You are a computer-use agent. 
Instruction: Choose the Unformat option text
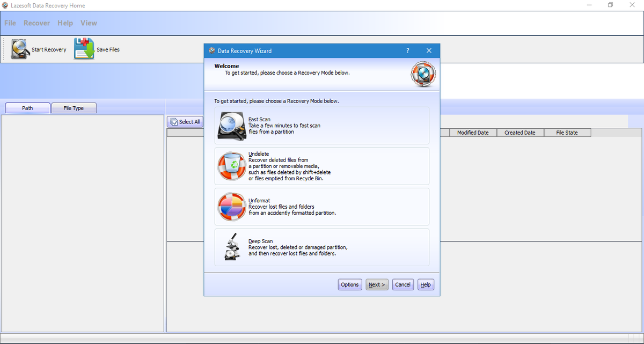292,207
